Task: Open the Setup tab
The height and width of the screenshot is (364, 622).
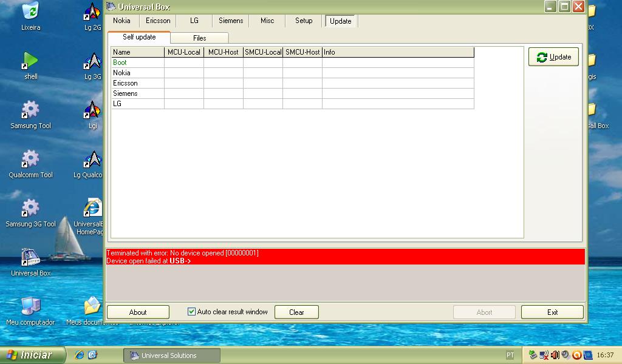Action: tap(304, 21)
